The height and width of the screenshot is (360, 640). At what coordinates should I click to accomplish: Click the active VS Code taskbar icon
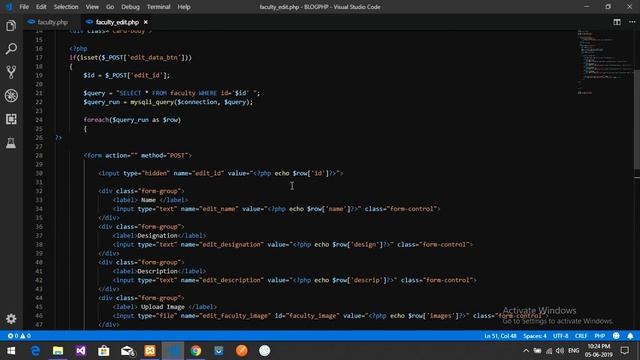(x=173, y=351)
